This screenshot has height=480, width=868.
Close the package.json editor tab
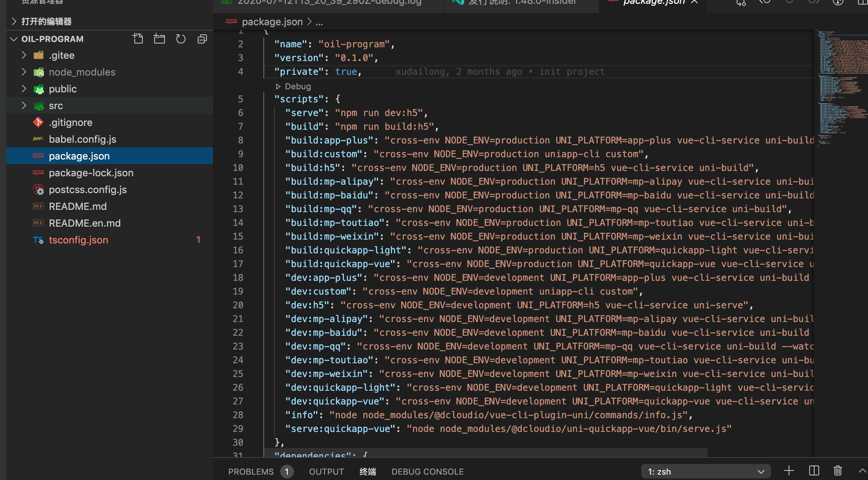tap(694, 2)
